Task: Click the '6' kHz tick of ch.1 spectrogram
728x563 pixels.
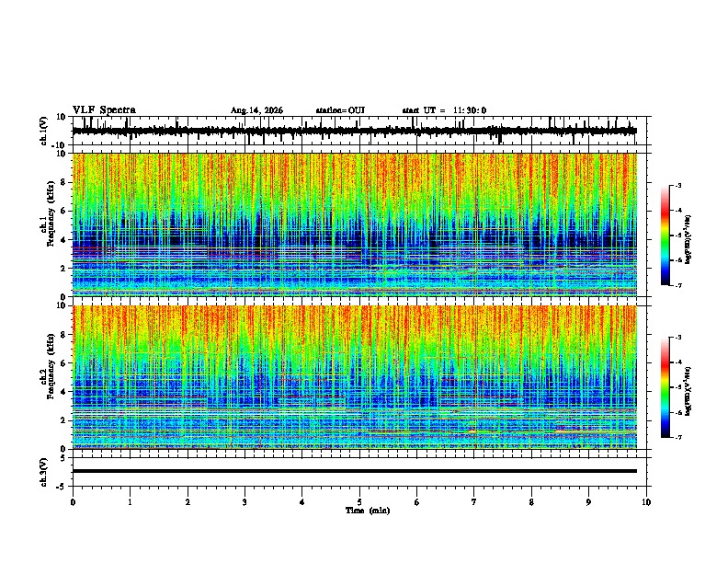Action: 64,211
